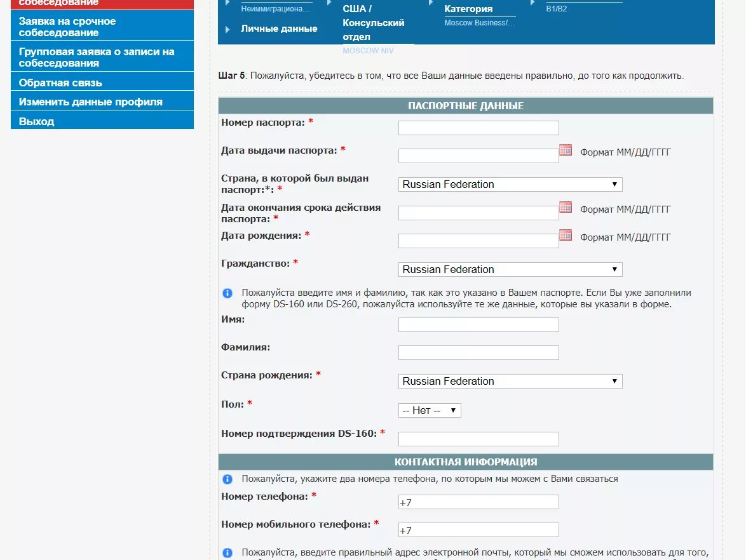The width and height of the screenshot is (746, 560).
Task: Open Групповая заявка о записи menu item
Action: click(x=102, y=57)
